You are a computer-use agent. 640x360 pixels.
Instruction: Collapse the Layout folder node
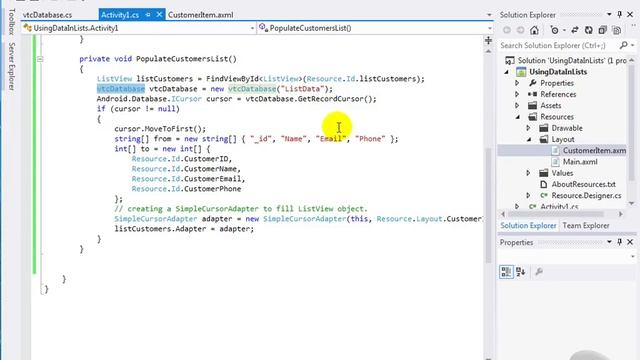(529, 140)
